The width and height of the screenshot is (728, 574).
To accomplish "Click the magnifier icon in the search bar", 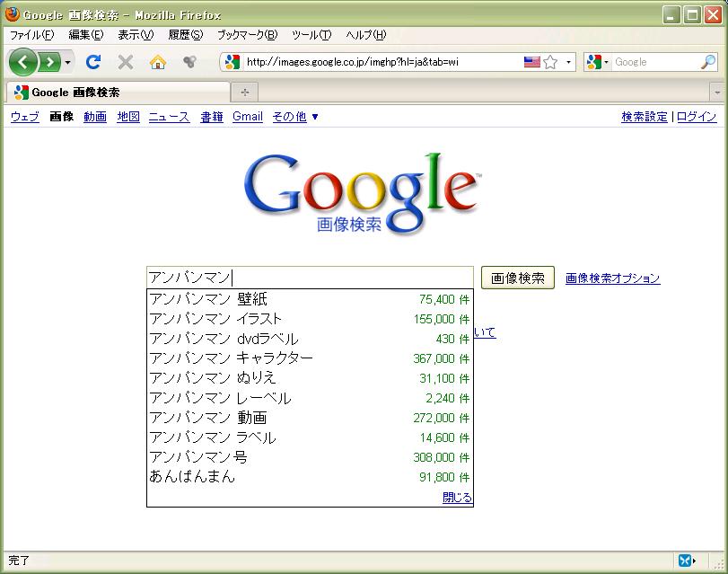I will click(x=708, y=62).
